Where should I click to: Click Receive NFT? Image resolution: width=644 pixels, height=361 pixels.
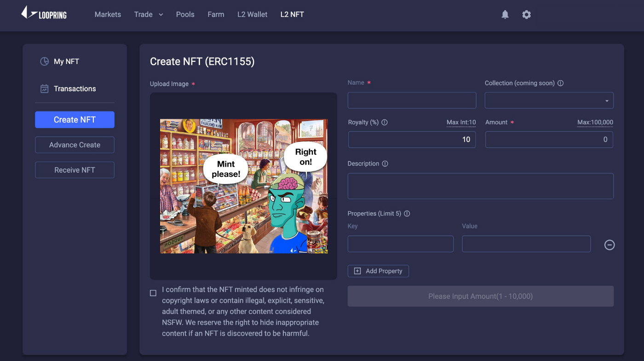point(75,170)
